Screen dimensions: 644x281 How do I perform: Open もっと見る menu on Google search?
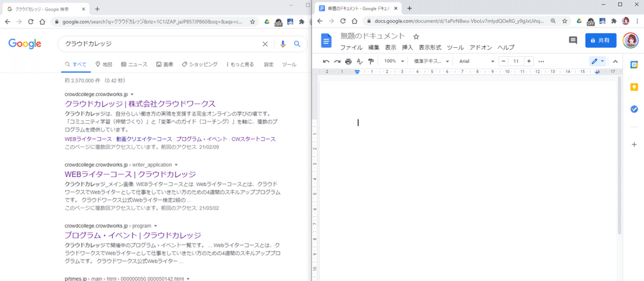(x=240, y=64)
